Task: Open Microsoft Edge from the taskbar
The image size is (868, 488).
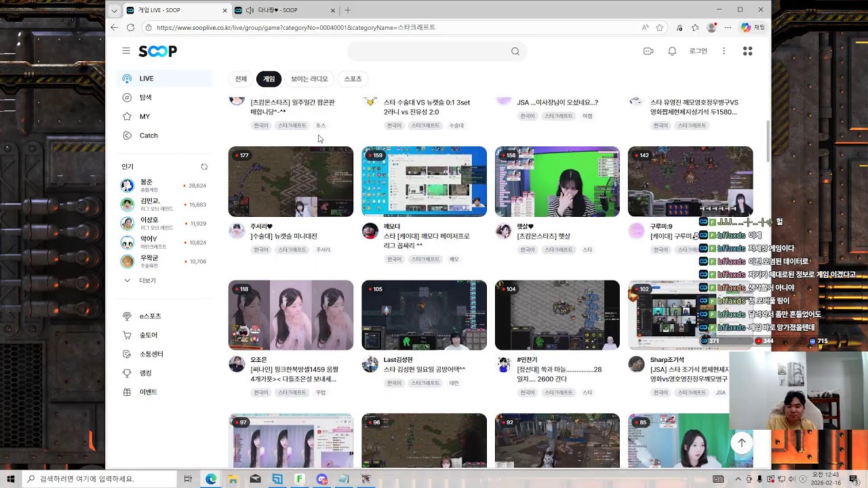Action: pos(211,479)
